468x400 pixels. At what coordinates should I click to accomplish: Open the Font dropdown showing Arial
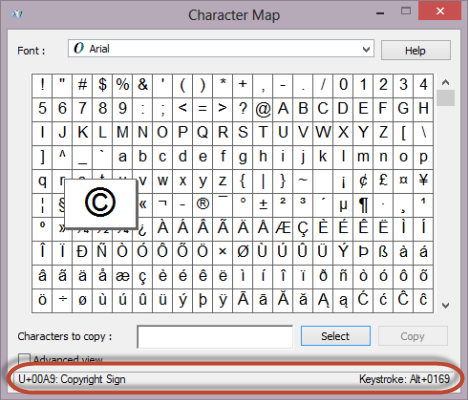(221, 49)
